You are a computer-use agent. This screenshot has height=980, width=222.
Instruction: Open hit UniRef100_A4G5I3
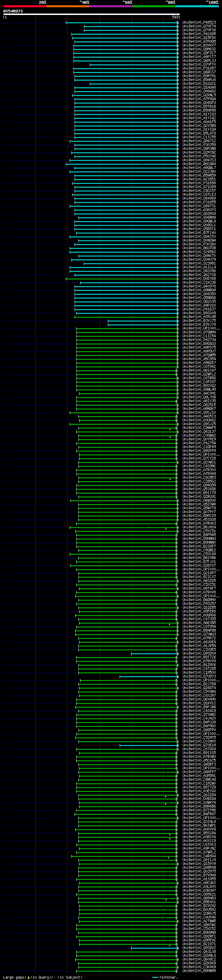199,416
